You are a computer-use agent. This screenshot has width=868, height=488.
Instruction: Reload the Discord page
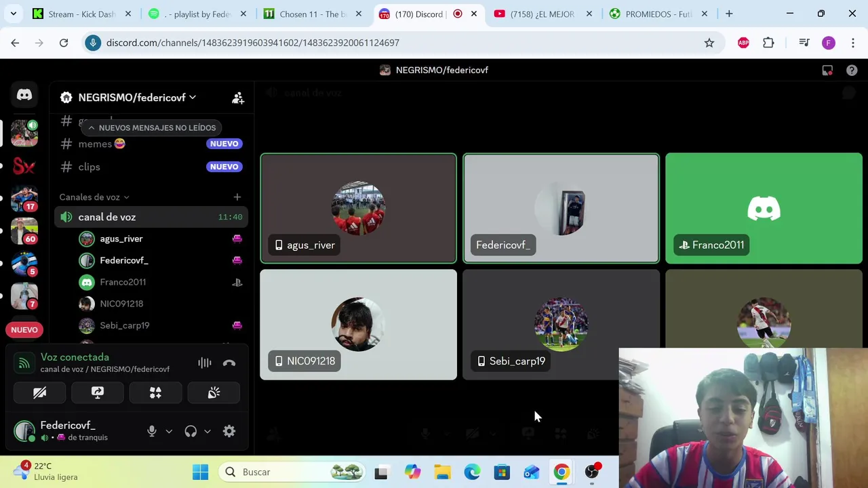coord(64,43)
